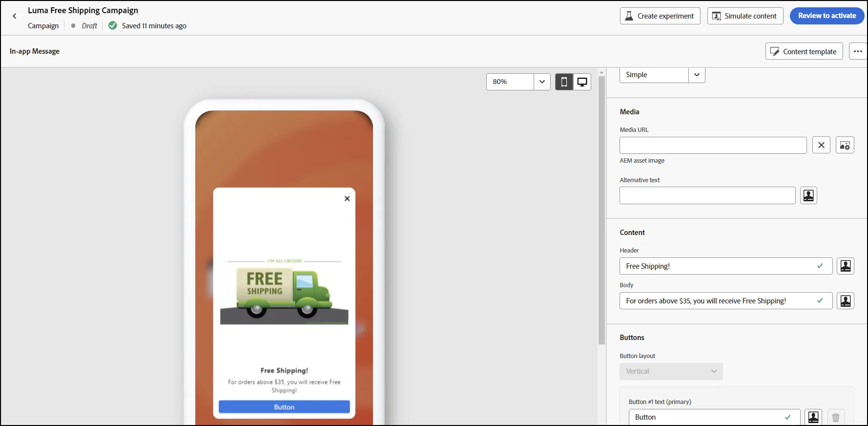Delete Button #1 with trash icon
This screenshot has height=426, width=868.
(836, 417)
